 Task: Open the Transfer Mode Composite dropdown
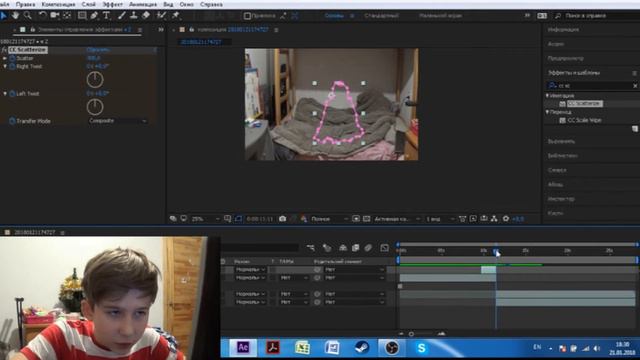pos(118,121)
